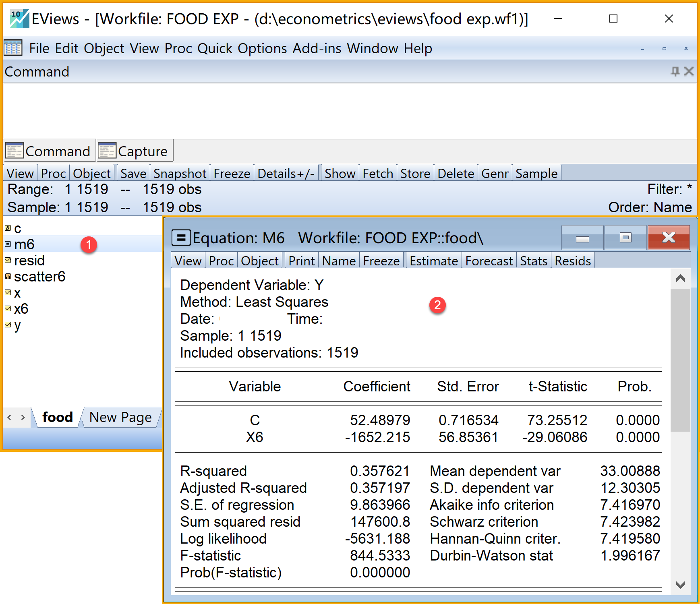Click Forecast in the equation toolbar
Viewport: 700px width, 604px height.
tap(489, 261)
